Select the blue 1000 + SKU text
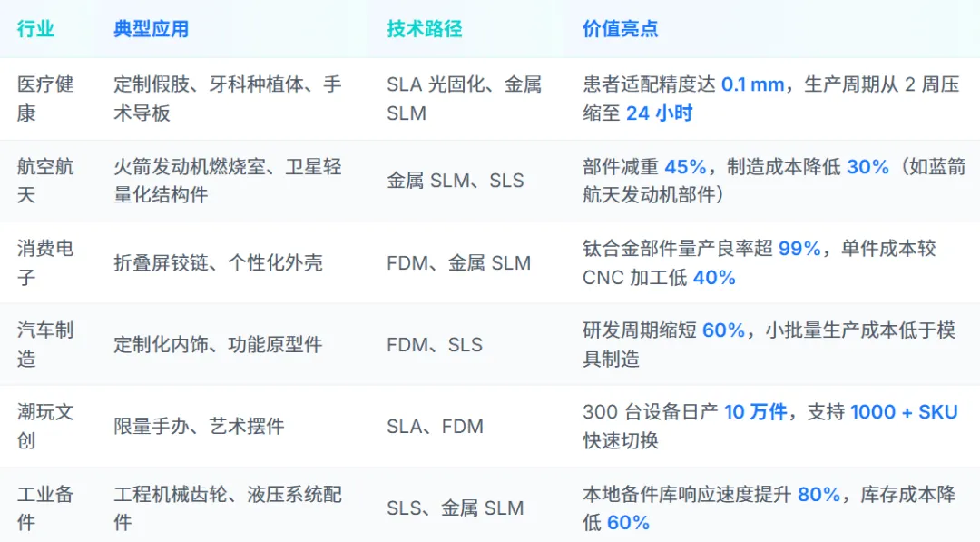The image size is (980, 542). tap(904, 412)
